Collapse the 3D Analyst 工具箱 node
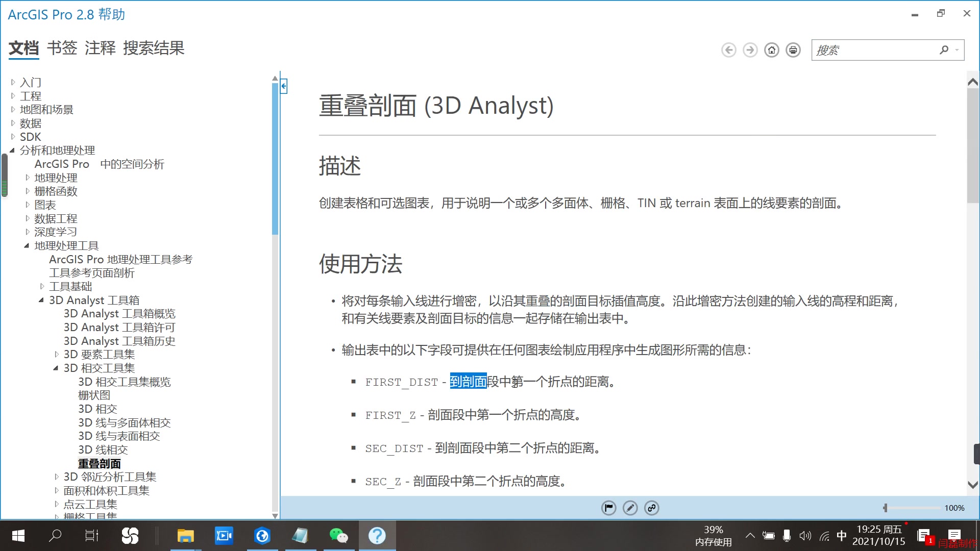This screenshot has width=980, height=551. [41, 300]
